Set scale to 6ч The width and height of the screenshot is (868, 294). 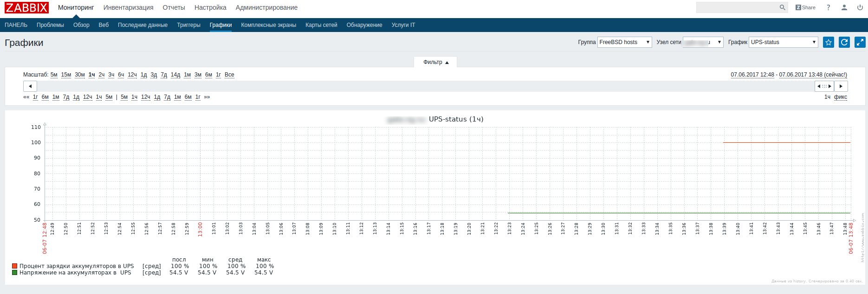pyautogui.click(x=121, y=75)
